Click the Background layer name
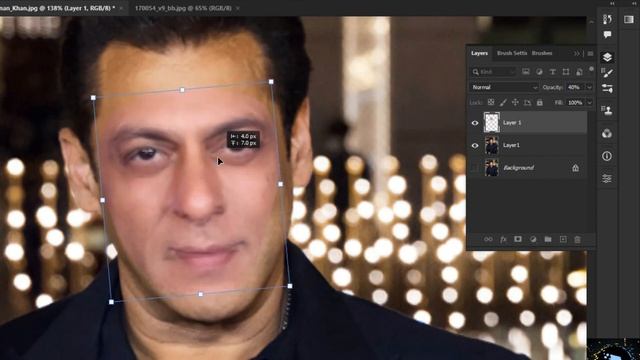 pos(518,168)
